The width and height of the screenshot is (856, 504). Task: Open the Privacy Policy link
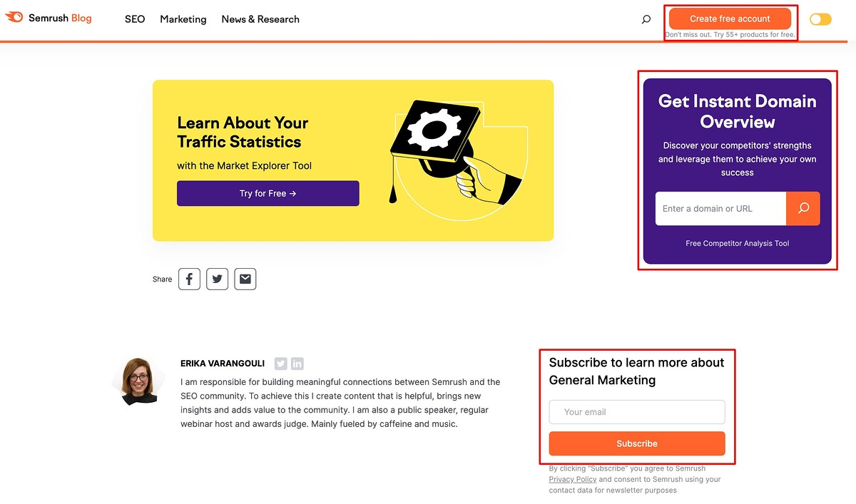click(x=573, y=480)
